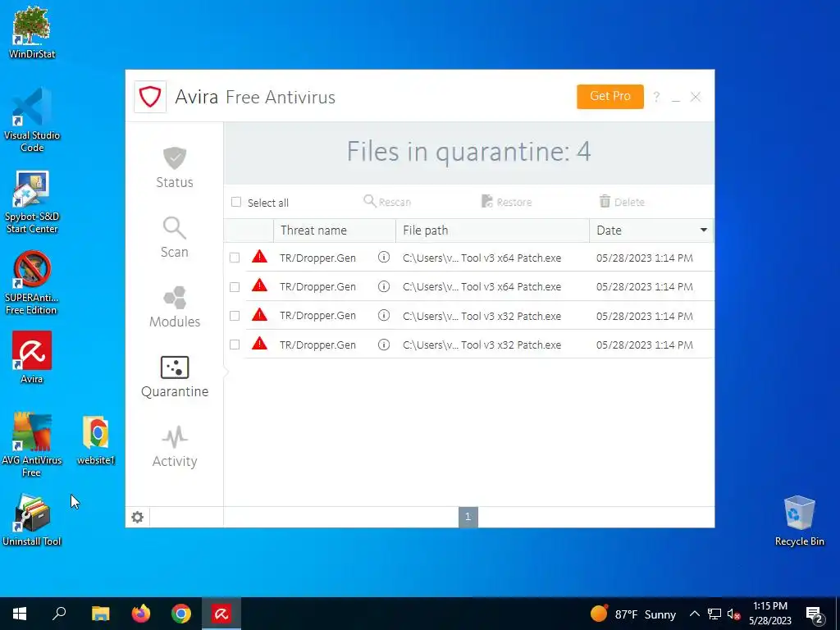Open Avira desktop shortcut
Image resolution: width=840 pixels, height=630 pixels.
(32, 358)
